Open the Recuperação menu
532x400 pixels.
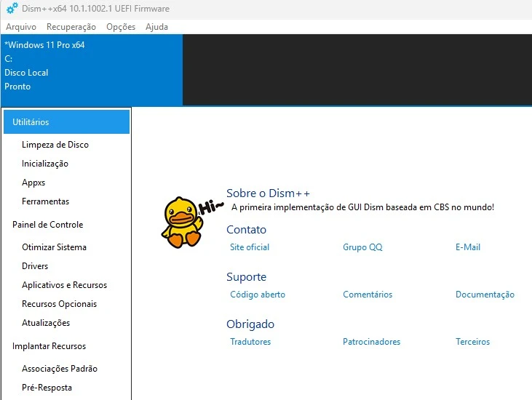71,27
